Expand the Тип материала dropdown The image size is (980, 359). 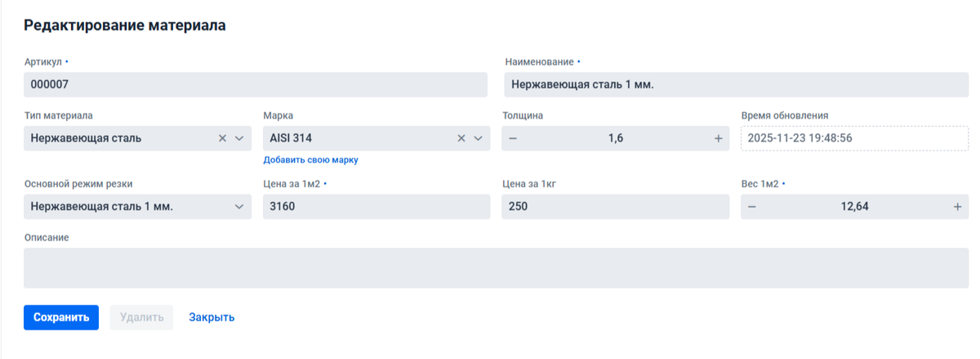pos(239,139)
